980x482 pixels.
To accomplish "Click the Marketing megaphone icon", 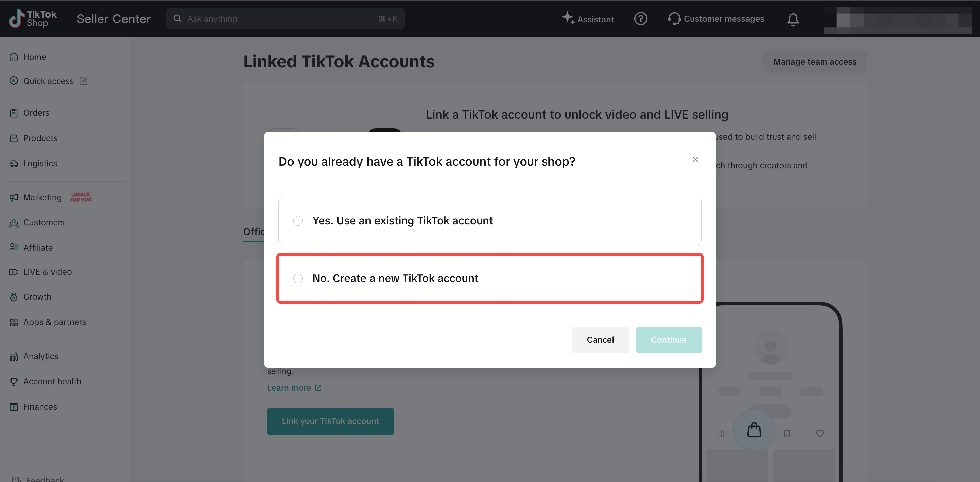I will coord(14,198).
